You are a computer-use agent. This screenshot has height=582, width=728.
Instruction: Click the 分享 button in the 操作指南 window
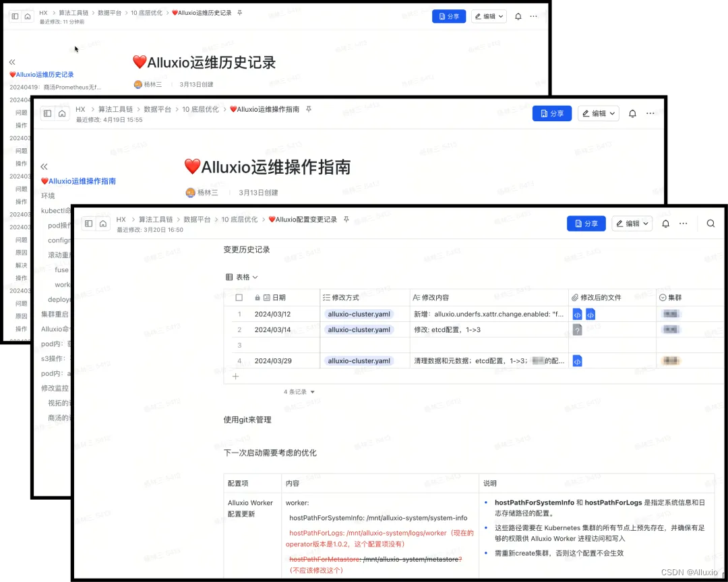click(551, 114)
